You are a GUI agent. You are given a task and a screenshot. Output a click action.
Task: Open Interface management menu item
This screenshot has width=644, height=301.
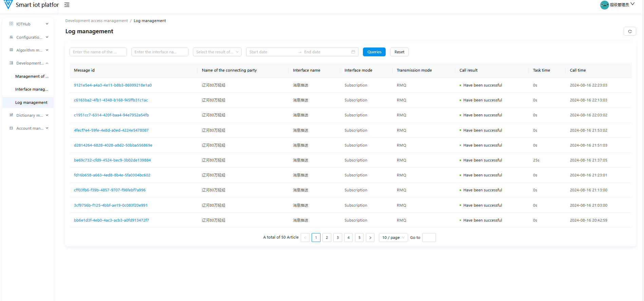click(32, 89)
